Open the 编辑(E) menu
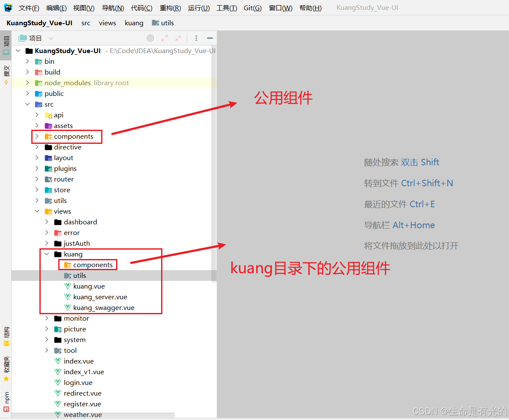The width and height of the screenshot is (509, 420). [57, 8]
